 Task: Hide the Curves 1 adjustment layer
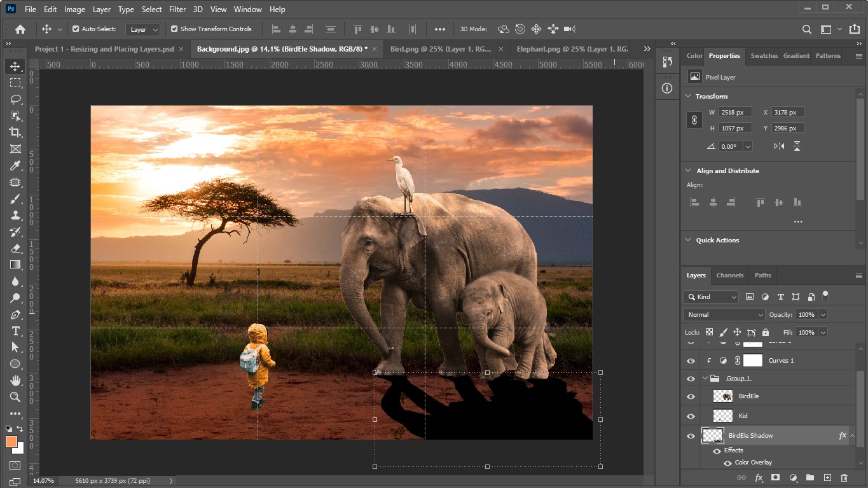(691, 361)
